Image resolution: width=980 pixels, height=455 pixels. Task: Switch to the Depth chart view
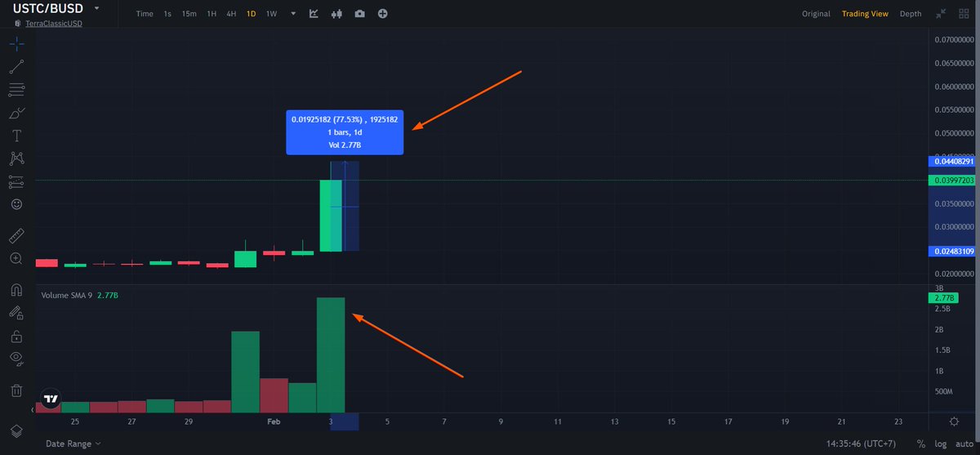pyautogui.click(x=911, y=14)
